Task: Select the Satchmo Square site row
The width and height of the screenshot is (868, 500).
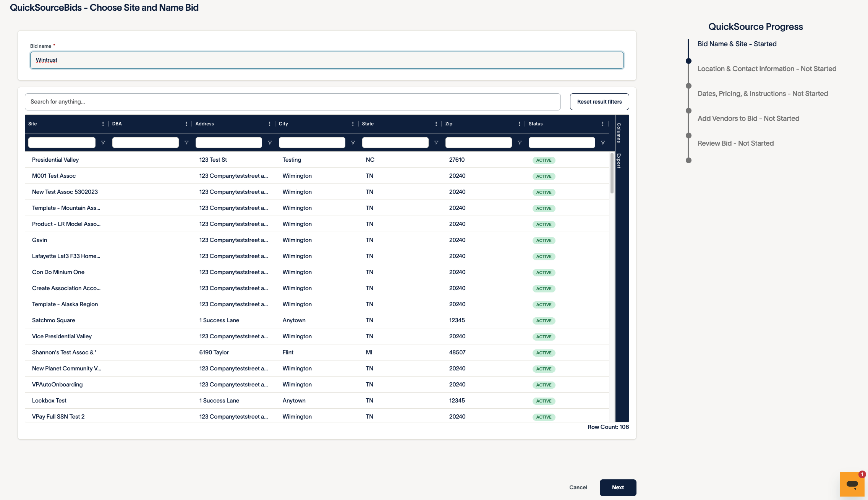Action: [317, 320]
